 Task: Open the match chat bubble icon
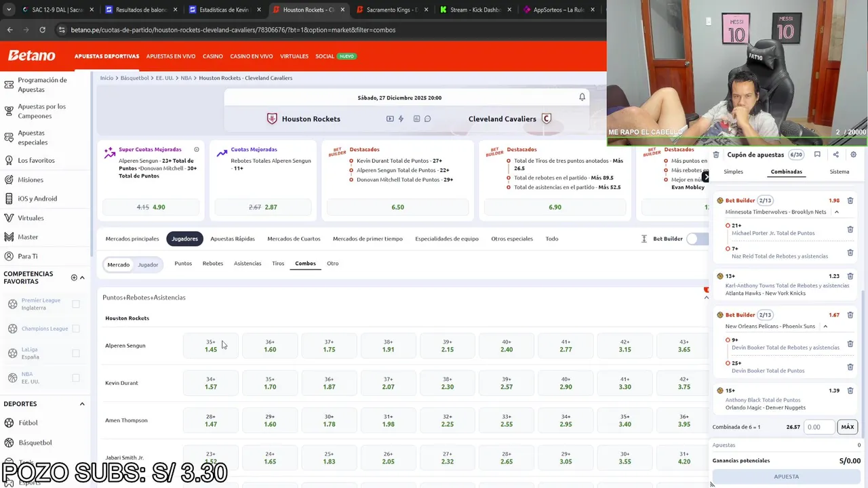[427, 119]
